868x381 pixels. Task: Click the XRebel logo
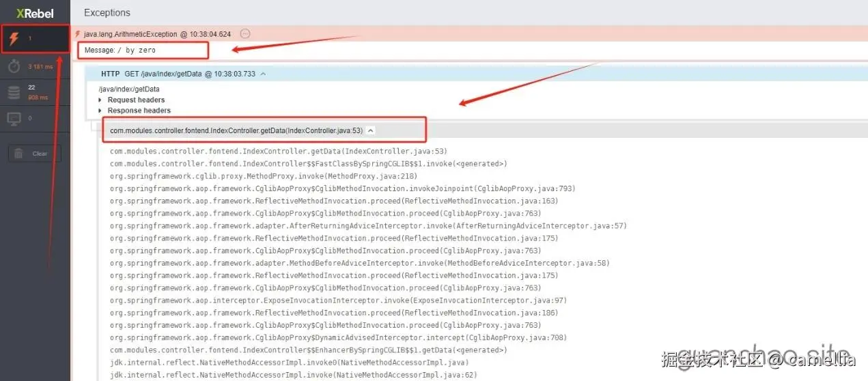pos(35,12)
